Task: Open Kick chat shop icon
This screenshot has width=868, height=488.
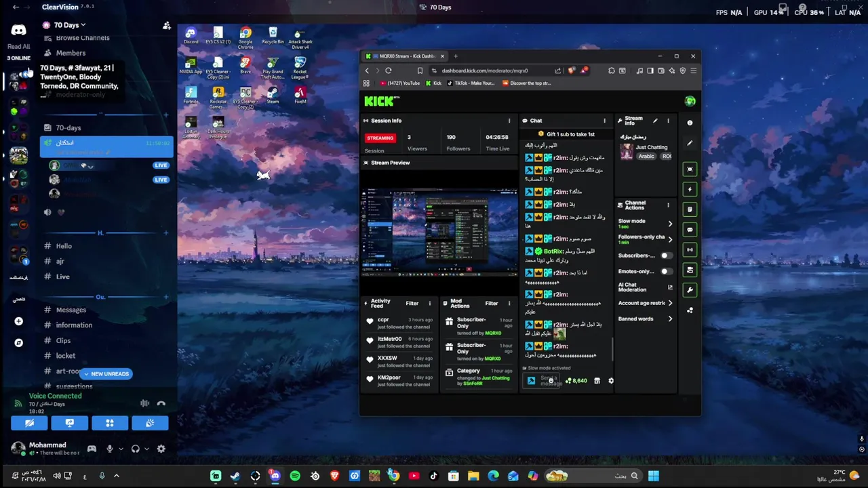Action: click(597, 381)
